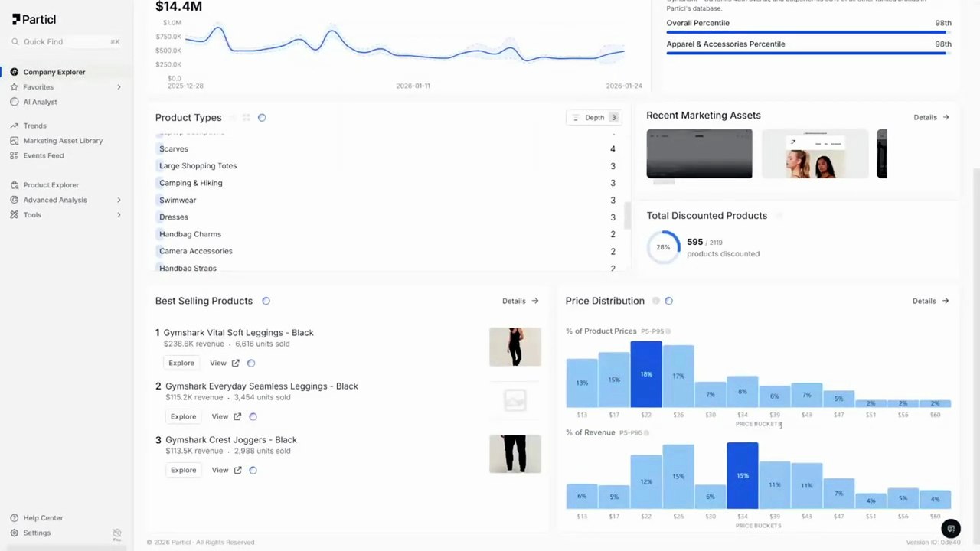Click the Product Types list scrollbar

628,216
